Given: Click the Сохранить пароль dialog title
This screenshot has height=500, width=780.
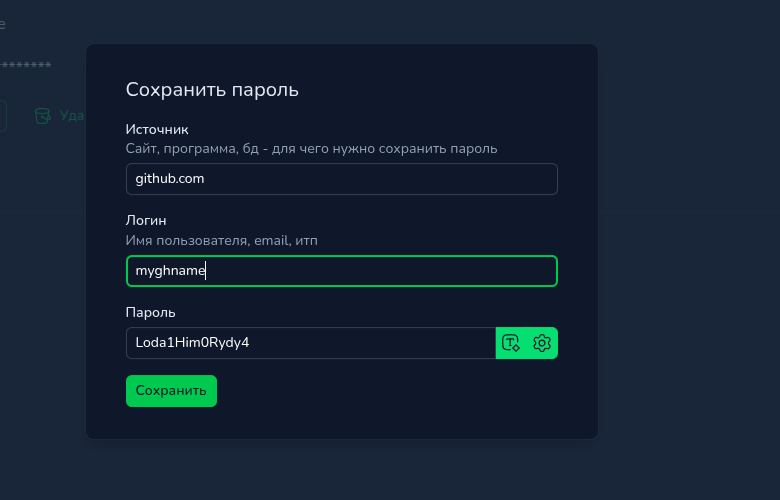Looking at the screenshot, I should [212, 90].
